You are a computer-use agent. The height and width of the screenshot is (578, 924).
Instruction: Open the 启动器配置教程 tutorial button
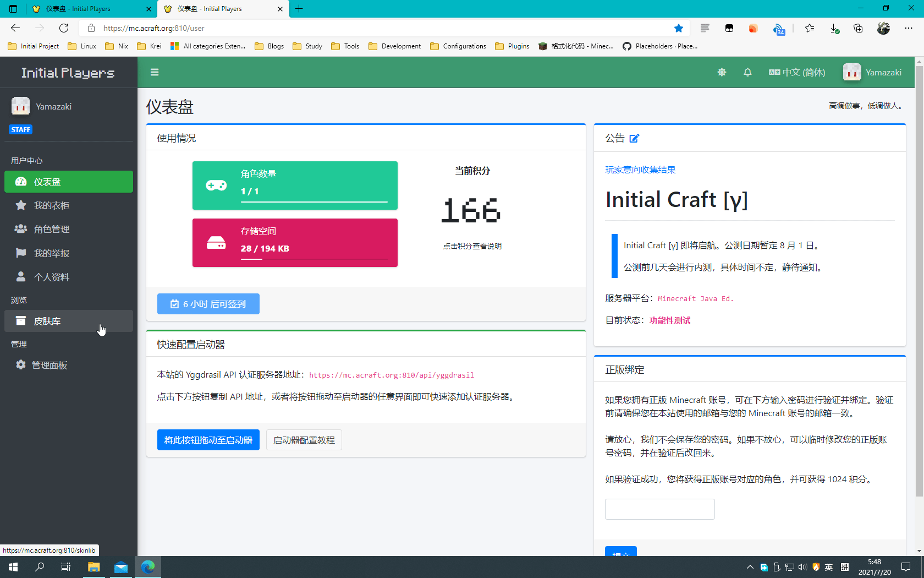click(x=304, y=440)
